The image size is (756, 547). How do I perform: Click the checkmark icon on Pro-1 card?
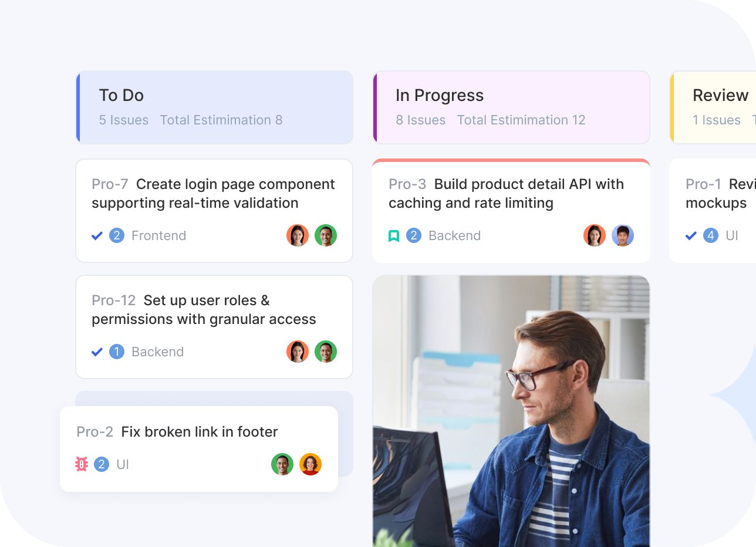point(691,236)
